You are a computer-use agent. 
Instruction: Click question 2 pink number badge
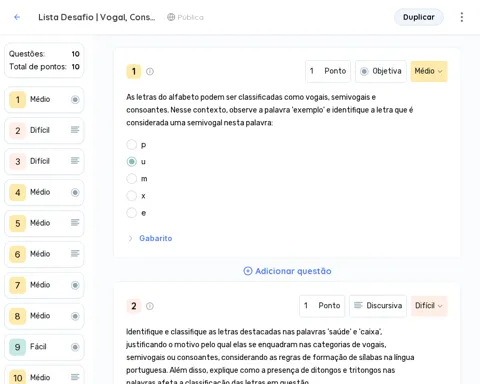(x=134, y=306)
